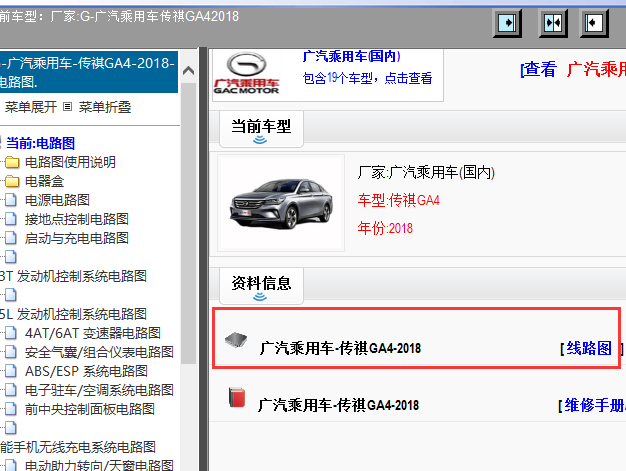Click the sidebar scroll-up arrow
This screenshot has width=626, height=471.
(188, 71)
